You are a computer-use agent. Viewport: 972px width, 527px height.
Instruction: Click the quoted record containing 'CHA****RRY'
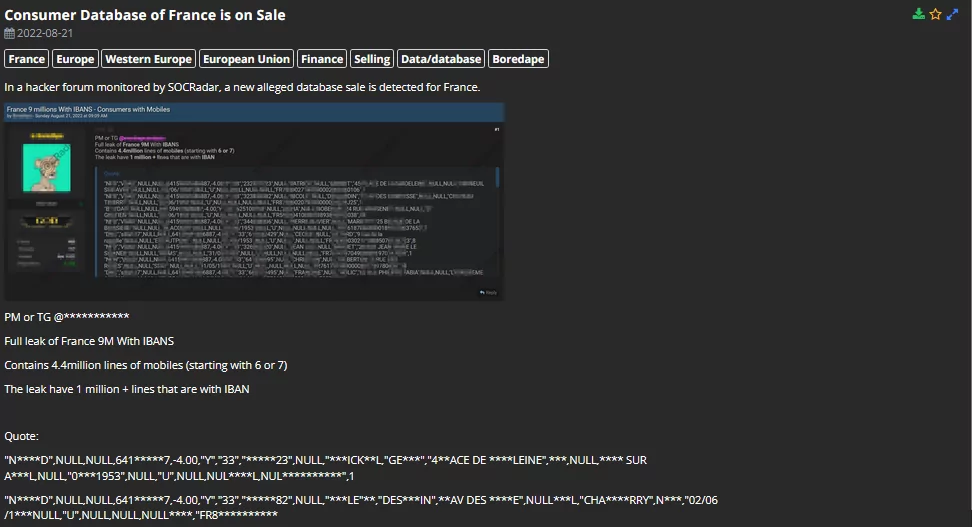point(361,507)
